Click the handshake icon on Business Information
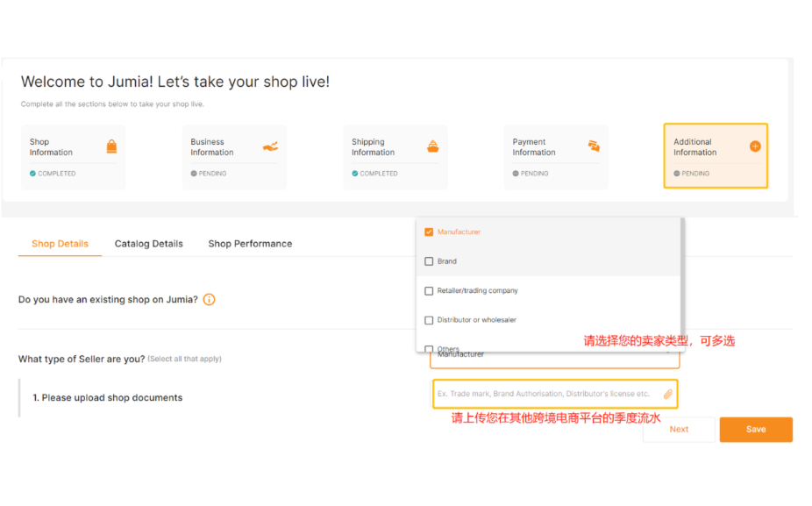This screenshot has width=812, height=506. pyautogui.click(x=270, y=146)
